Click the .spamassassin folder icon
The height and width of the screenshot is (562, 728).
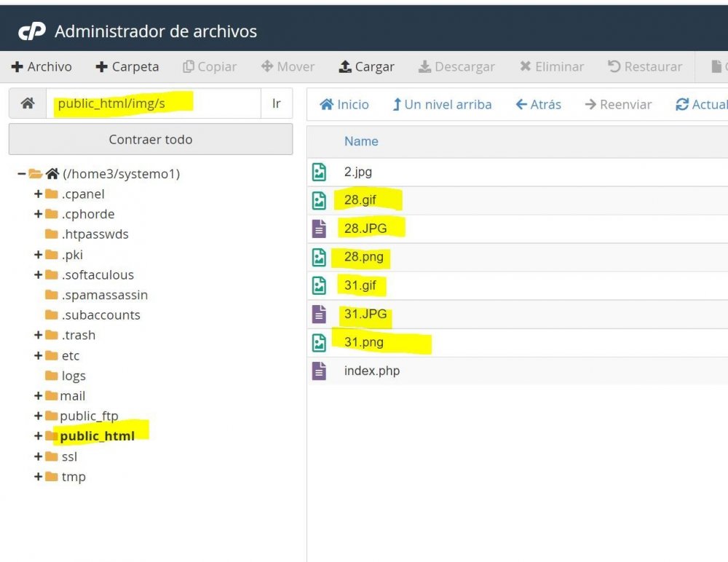point(52,295)
